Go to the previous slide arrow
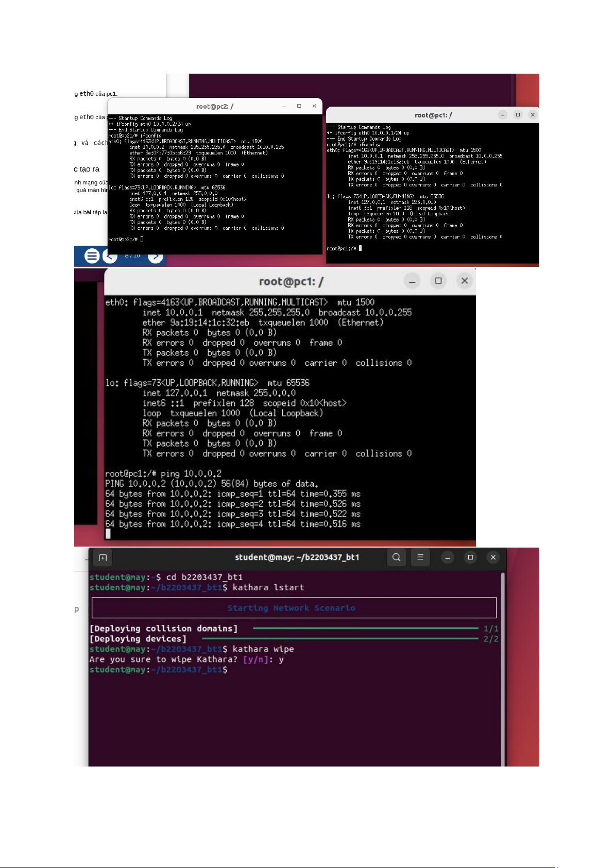The width and height of the screenshot is (614, 868). tap(109, 256)
